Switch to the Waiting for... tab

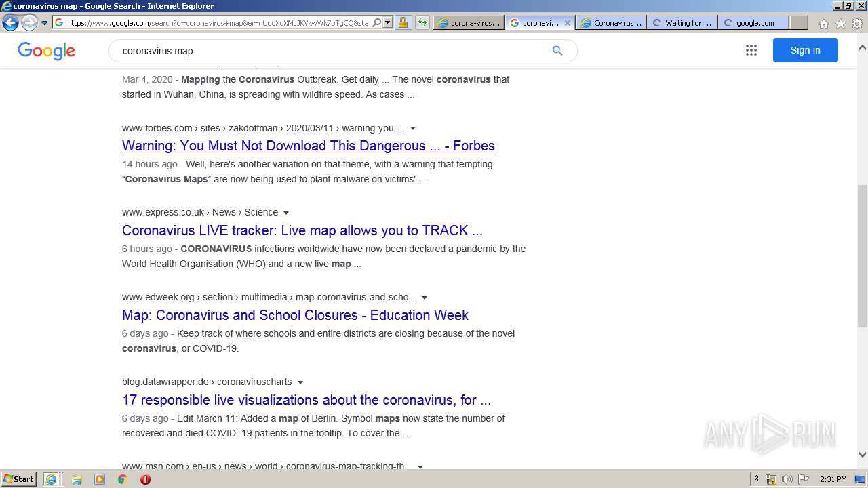point(682,22)
